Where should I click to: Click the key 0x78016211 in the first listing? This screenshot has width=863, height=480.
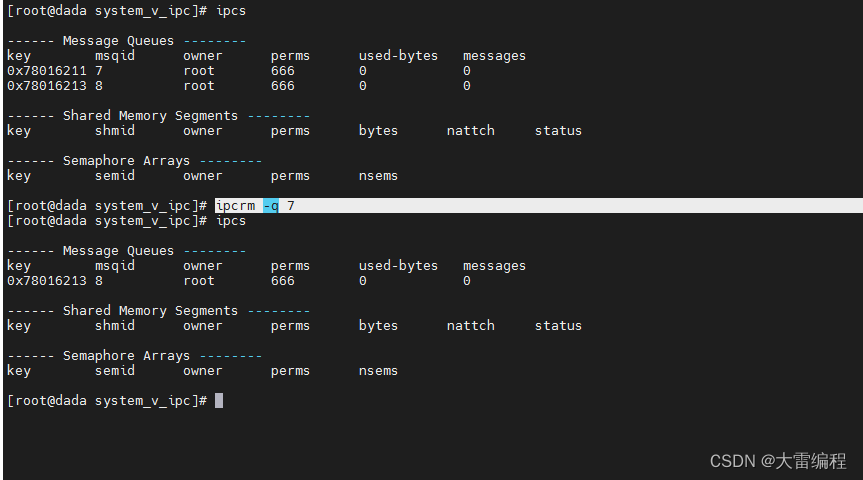(x=46, y=71)
